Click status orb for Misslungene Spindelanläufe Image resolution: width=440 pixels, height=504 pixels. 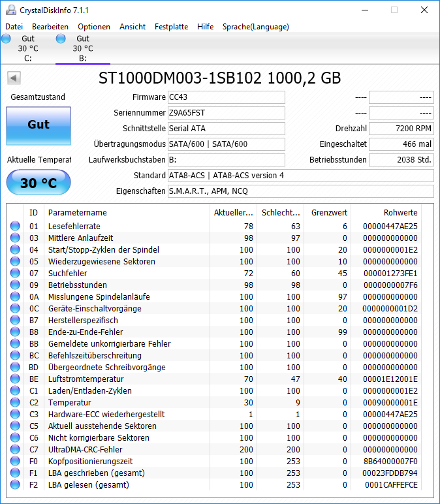[15, 296]
